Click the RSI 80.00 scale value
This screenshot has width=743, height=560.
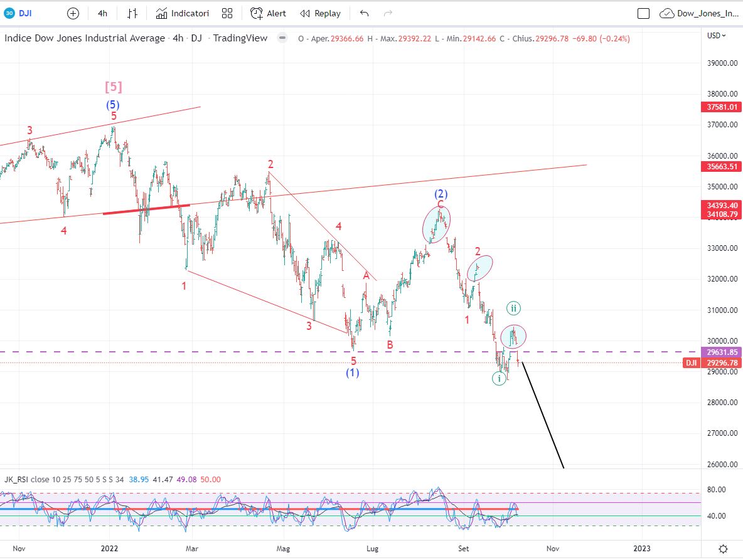pos(716,490)
